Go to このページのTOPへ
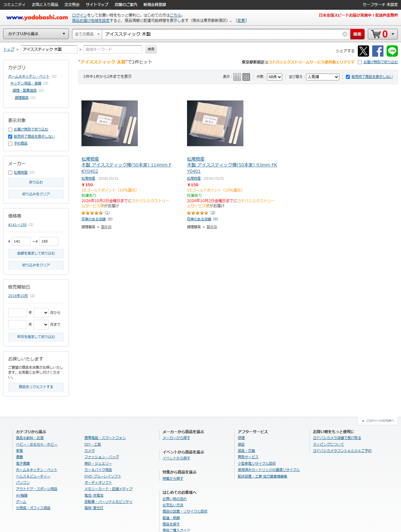This screenshot has width=401, height=532. (378, 421)
